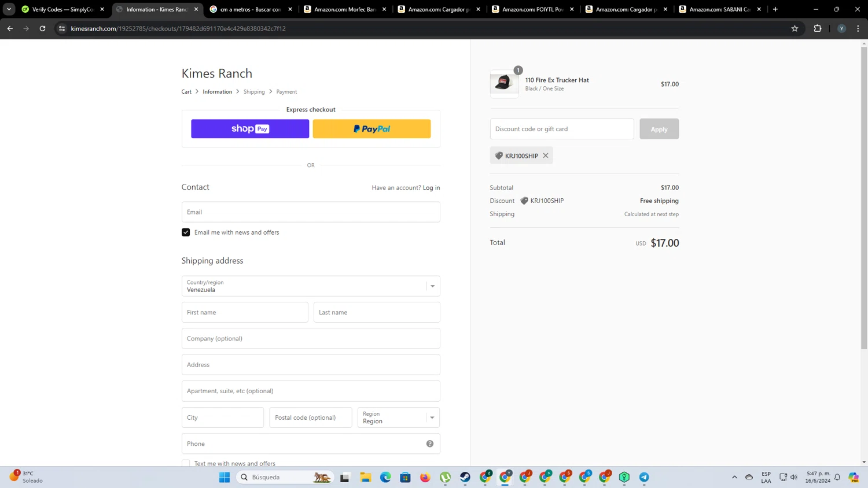Open the tab search dropdown arrow
Image resolution: width=868 pixels, height=488 pixels.
pos(9,9)
